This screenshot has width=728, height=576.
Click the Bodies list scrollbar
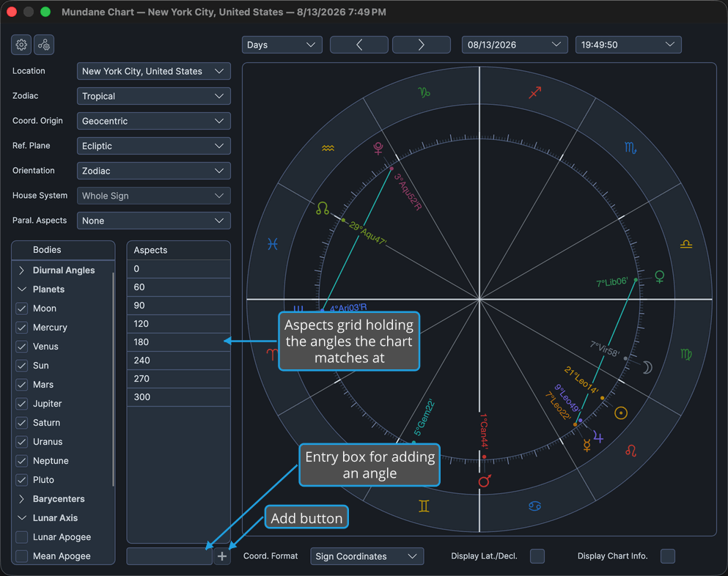tap(114, 378)
